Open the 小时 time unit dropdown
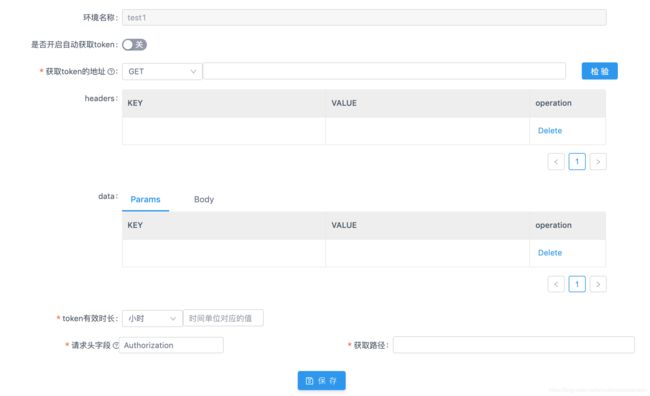 (x=152, y=318)
